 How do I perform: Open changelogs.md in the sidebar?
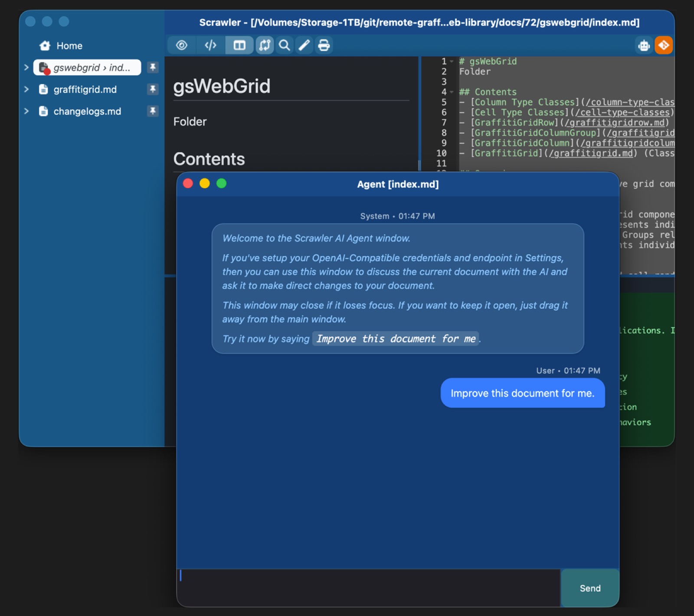87,111
